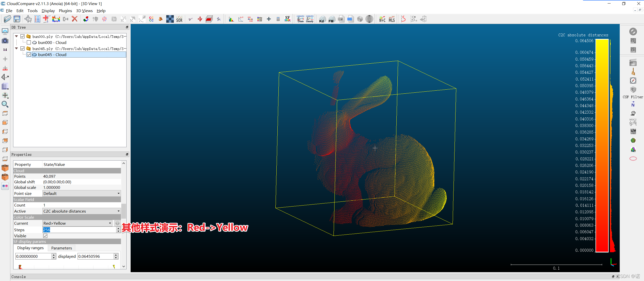This screenshot has width=644, height=281.
Task: Open the Plugins menu
Action: pyautogui.click(x=65, y=11)
